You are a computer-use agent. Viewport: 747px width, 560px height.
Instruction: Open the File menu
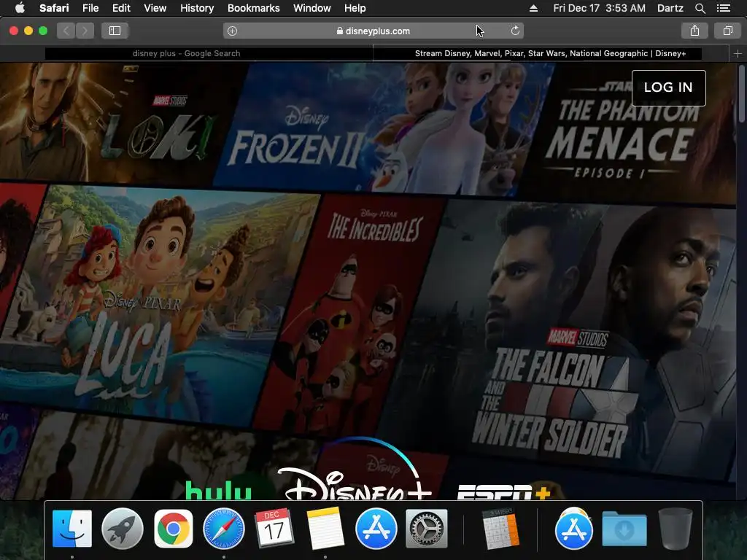pos(90,8)
